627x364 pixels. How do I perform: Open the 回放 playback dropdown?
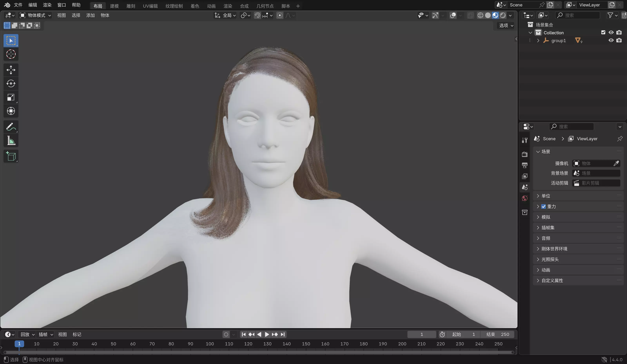(27, 334)
